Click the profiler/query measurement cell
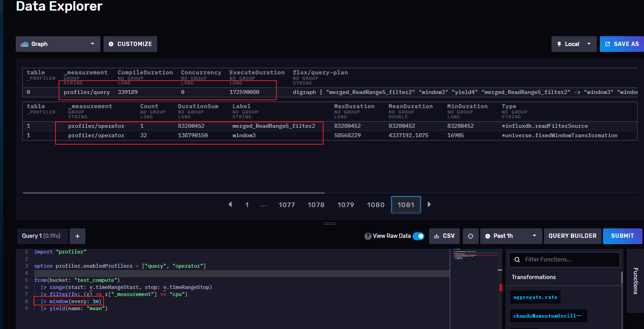This screenshot has height=329, width=644. 87,92
